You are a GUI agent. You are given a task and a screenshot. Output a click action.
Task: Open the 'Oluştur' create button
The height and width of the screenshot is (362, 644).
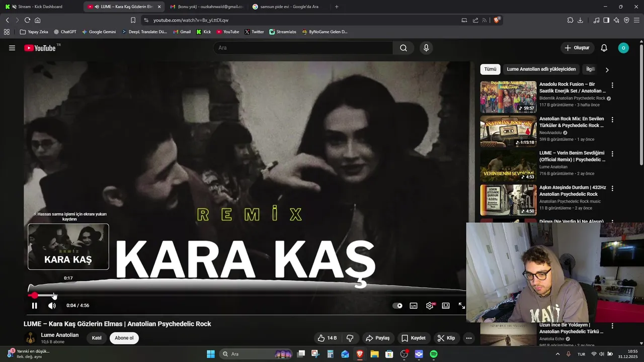pos(577,48)
